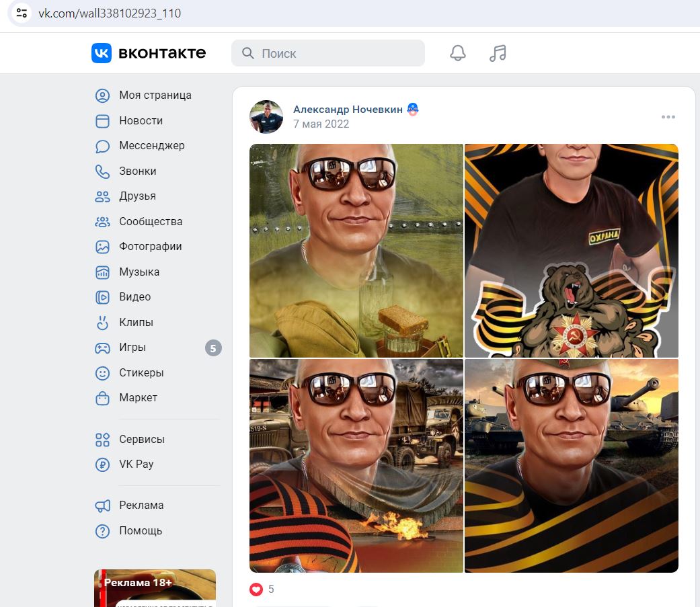
Task: Open the Сервисы link
Action: point(142,440)
